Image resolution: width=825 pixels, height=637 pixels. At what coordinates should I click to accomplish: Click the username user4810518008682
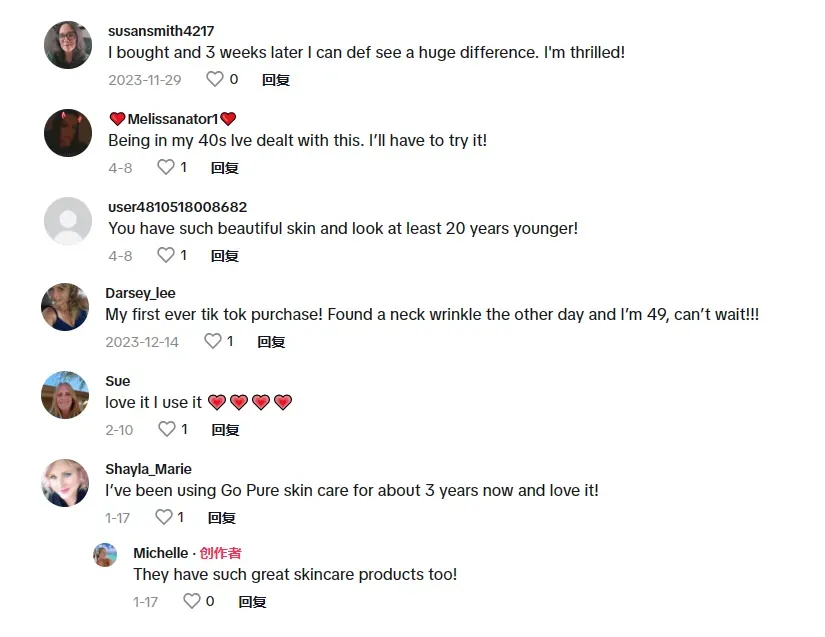[177, 207]
